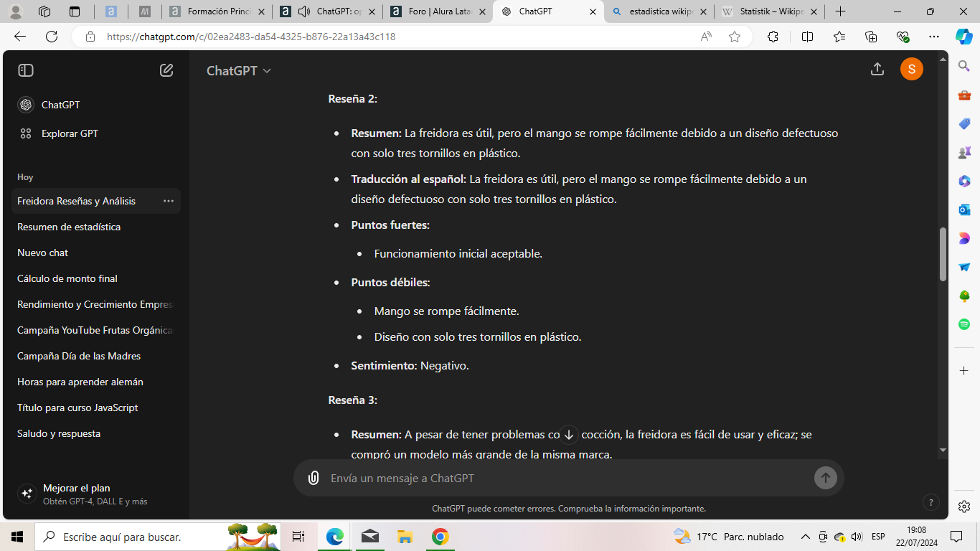Switch to Foro | Alura Latam tab

pyautogui.click(x=438, y=11)
